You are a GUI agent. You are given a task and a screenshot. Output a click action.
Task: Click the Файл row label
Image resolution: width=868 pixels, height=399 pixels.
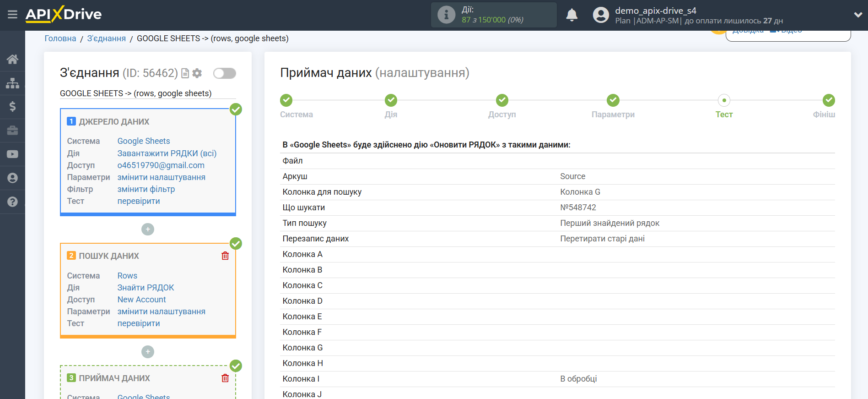click(x=292, y=161)
